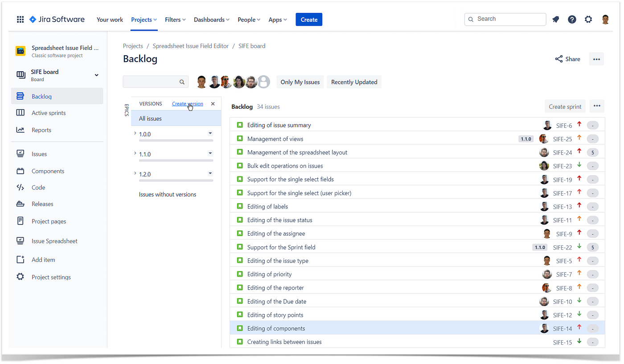This screenshot has width=624, height=364.
Task: Click the project avatar for Spreadsheet Issue Field
Action: 21,51
